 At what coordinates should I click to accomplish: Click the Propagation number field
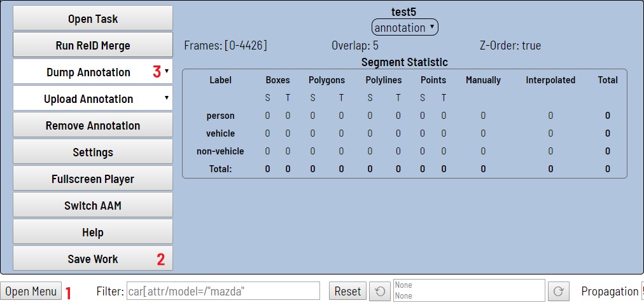coord(641,291)
